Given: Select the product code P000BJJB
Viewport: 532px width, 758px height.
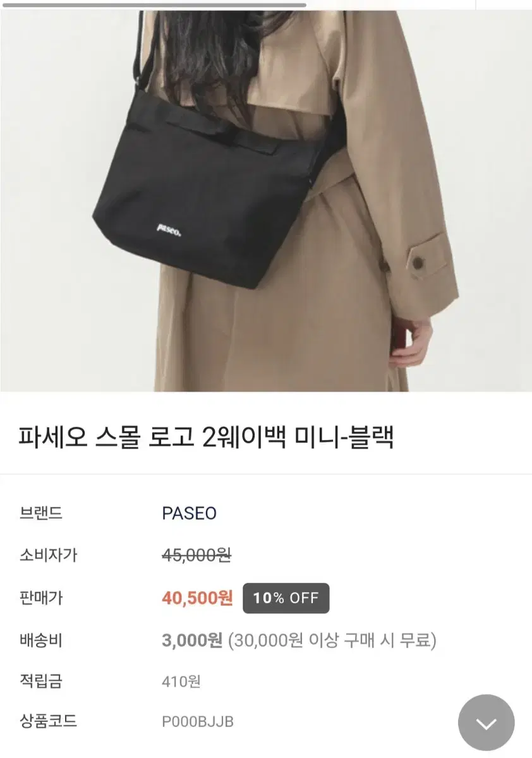Looking at the screenshot, I should click(198, 722).
